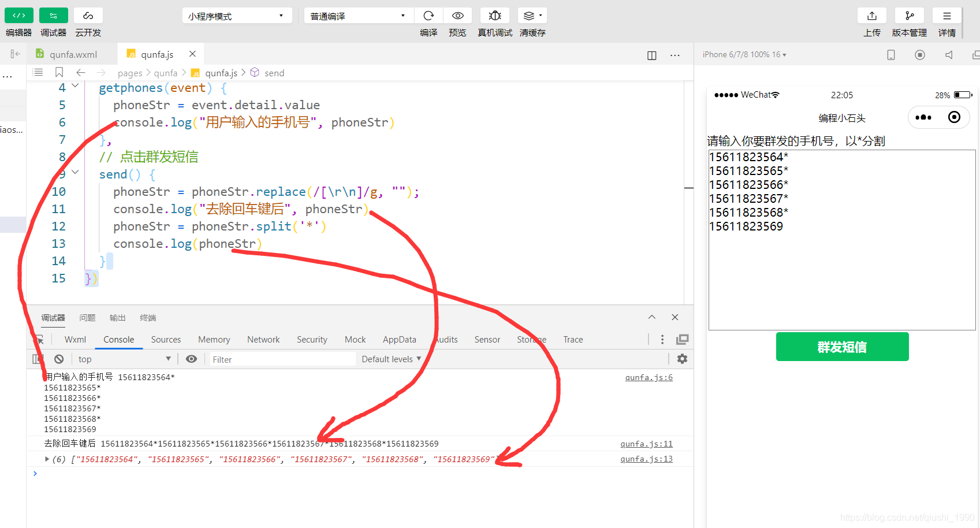Screen dimensions: 980x528
Task: Open the 普通编译 compile mode dropdown
Action: click(x=359, y=16)
